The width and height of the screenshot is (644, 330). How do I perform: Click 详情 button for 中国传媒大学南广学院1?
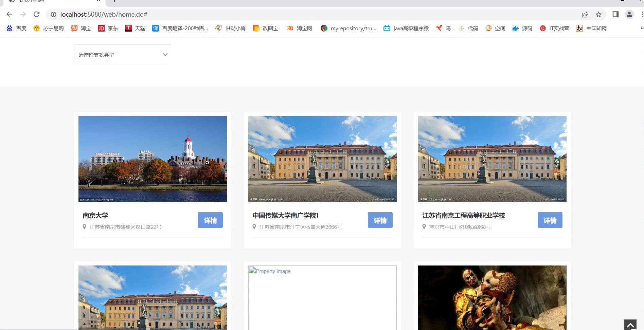click(x=380, y=220)
